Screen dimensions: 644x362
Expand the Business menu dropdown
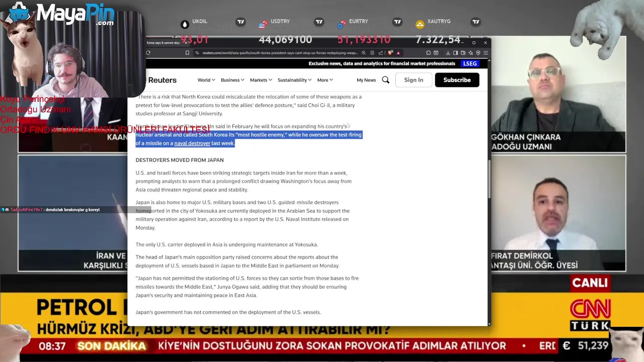(x=232, y=80)
